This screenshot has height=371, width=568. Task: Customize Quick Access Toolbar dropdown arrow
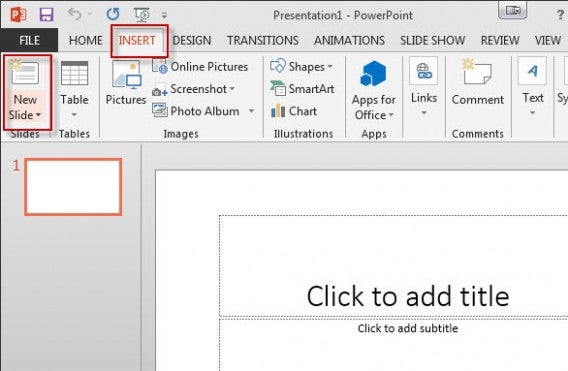pos(164,15)
